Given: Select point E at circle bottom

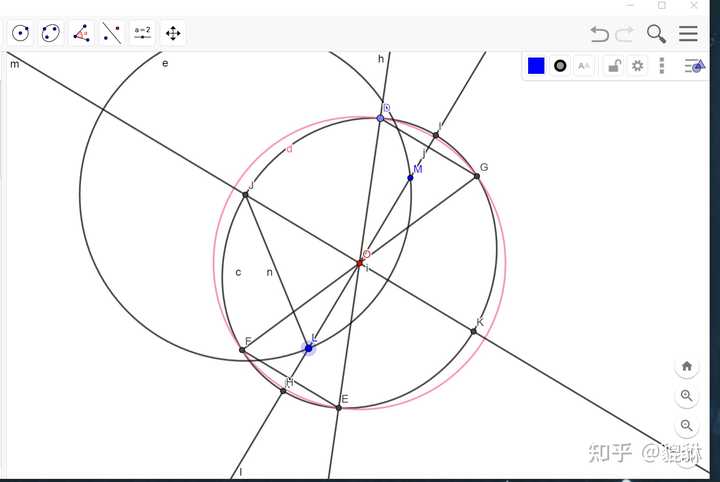Looking at the screenshot, I should point(339,408).
